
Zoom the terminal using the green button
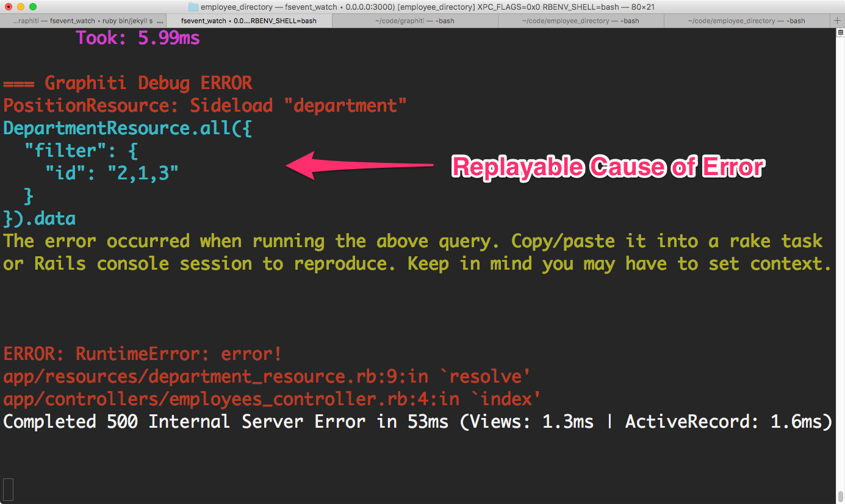pyautogui.click(x=33, y=7)
